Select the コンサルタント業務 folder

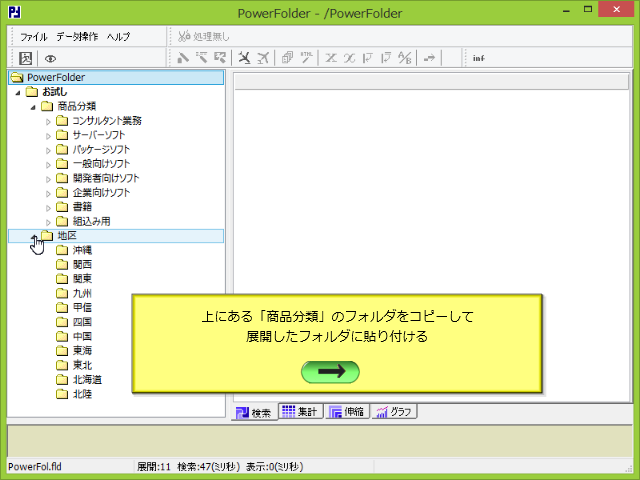[107, 121]
